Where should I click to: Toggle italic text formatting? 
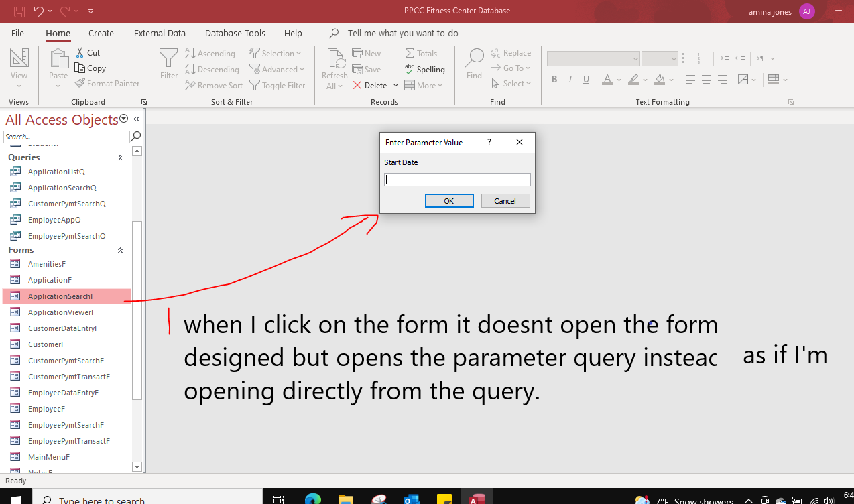570,79
